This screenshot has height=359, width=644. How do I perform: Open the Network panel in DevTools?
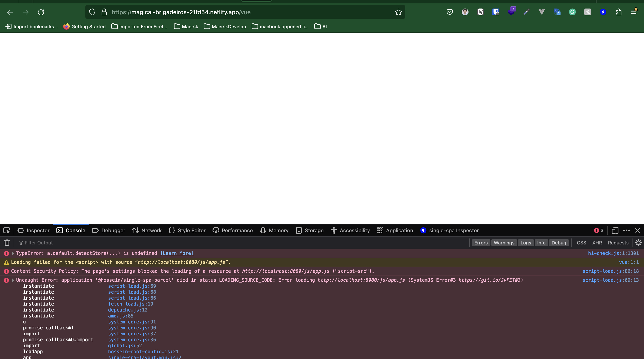click(147, 230)
